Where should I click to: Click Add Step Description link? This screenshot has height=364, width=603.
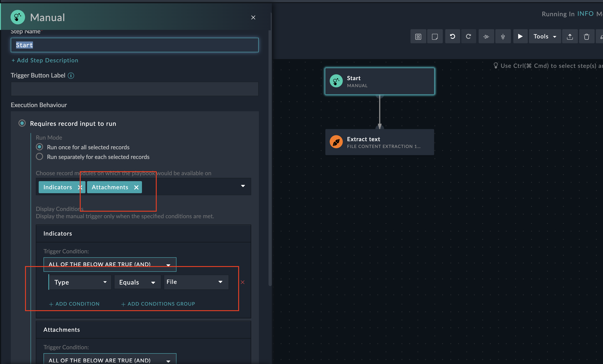(x=45, y=60)
